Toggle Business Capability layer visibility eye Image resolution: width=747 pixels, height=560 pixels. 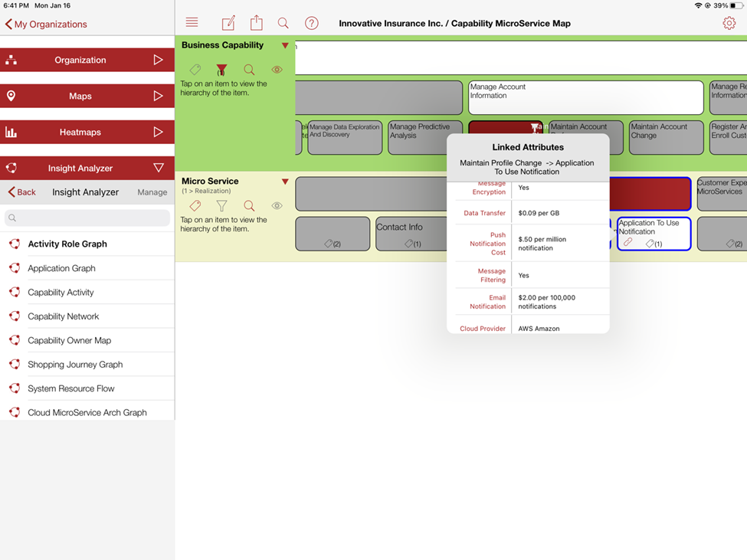(x=277, y=70)
